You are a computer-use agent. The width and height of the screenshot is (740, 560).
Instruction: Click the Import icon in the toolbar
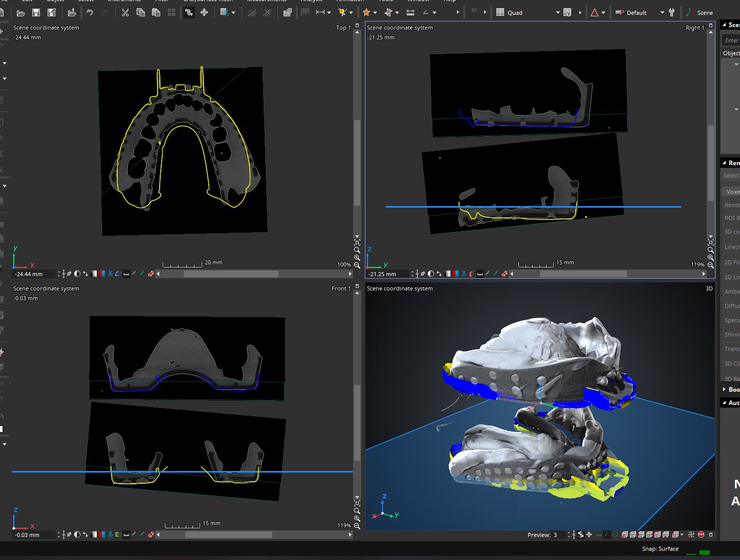coord(72,13)
